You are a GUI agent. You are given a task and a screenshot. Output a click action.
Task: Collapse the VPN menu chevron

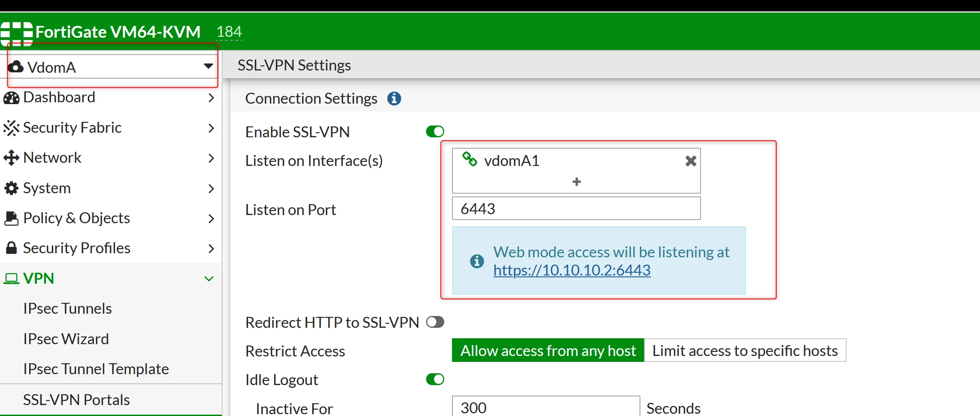point(209,279)
